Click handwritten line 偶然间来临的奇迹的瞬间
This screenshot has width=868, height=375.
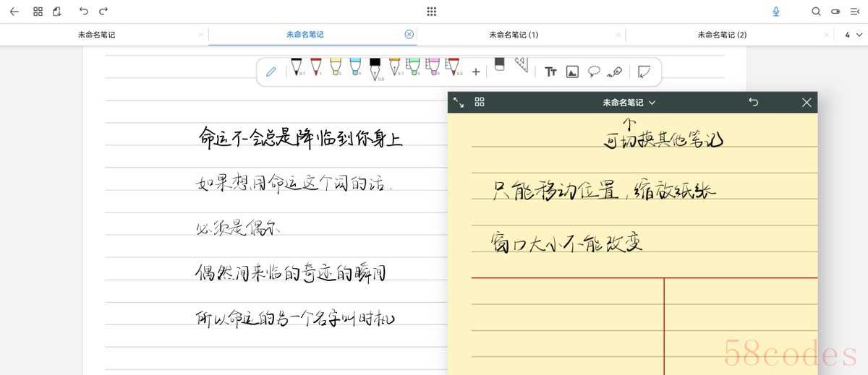(291, 272)
